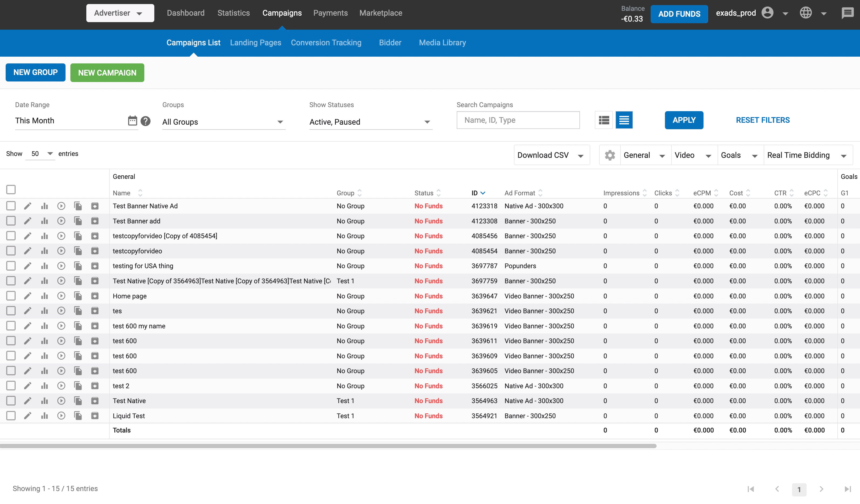
Task: Open the messages chat icon
Action: pos(847,13)
